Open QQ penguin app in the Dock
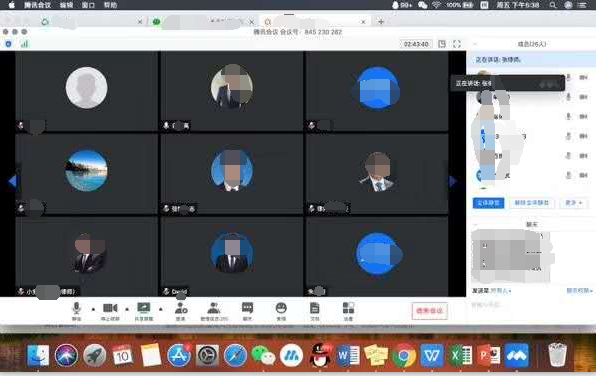This screenshot has height=376, width=596. point(320,355)
